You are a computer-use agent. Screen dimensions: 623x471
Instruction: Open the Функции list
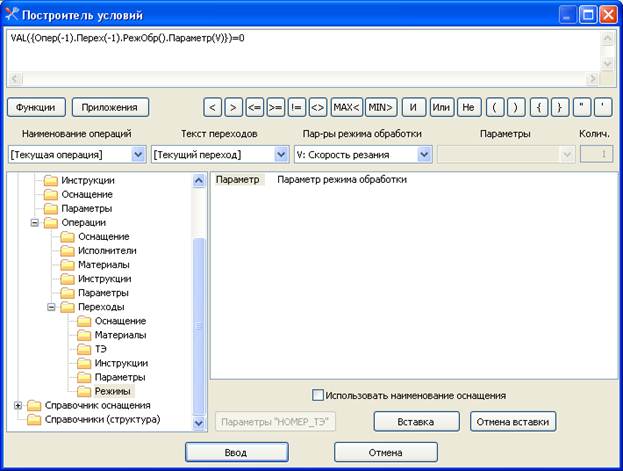(36, 107)
